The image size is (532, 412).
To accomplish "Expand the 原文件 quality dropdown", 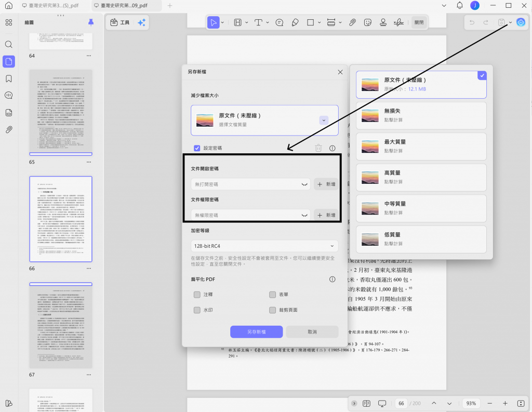I will (x=324, y=120).
